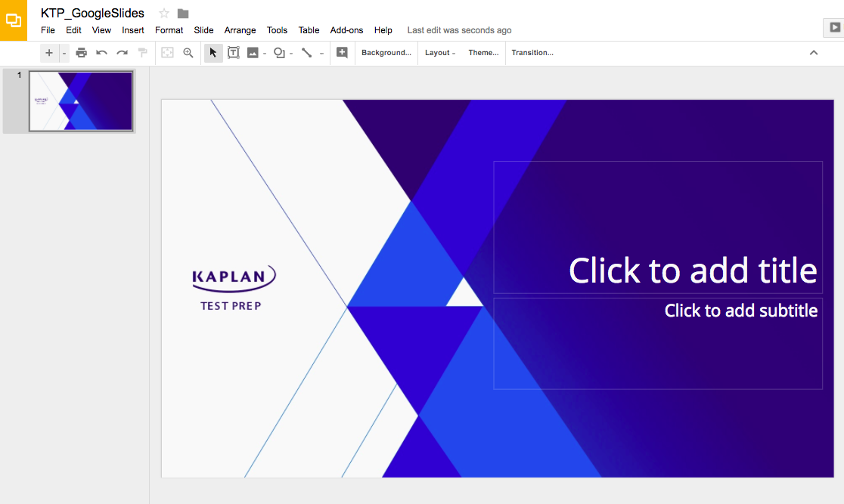Open the Arrange menu
This screenshot has width=844, height=504.
click(240, 30)
